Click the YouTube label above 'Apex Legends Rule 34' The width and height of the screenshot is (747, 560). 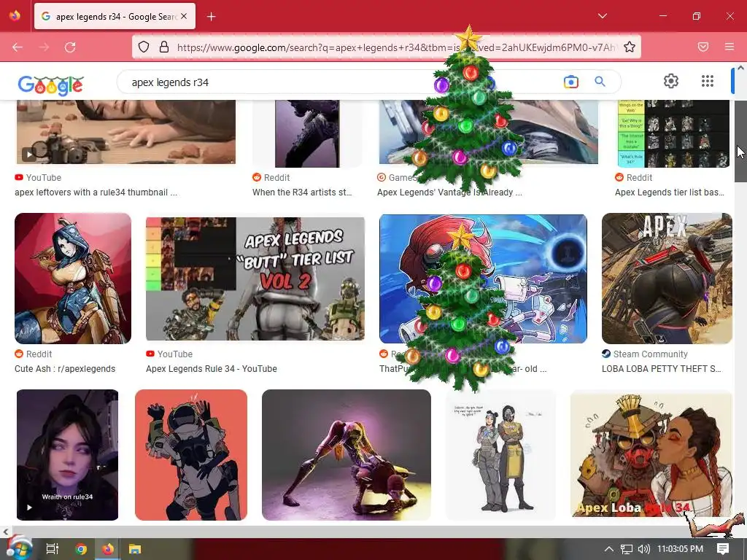(x=175, y=354)
